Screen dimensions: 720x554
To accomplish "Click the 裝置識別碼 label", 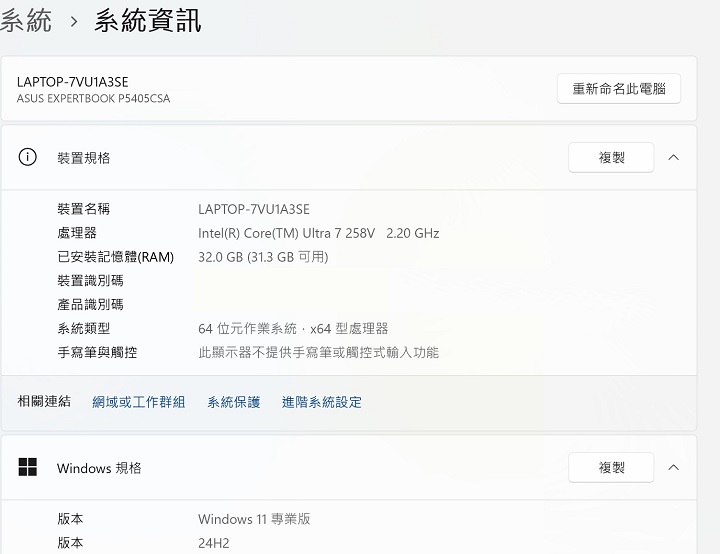I will coord(90,281).
